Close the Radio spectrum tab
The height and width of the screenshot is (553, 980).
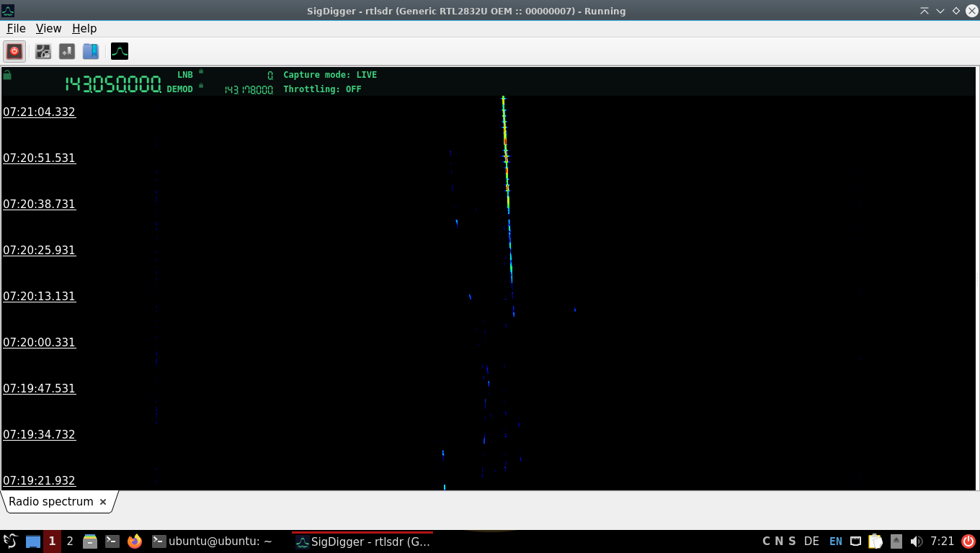point(103,502)
